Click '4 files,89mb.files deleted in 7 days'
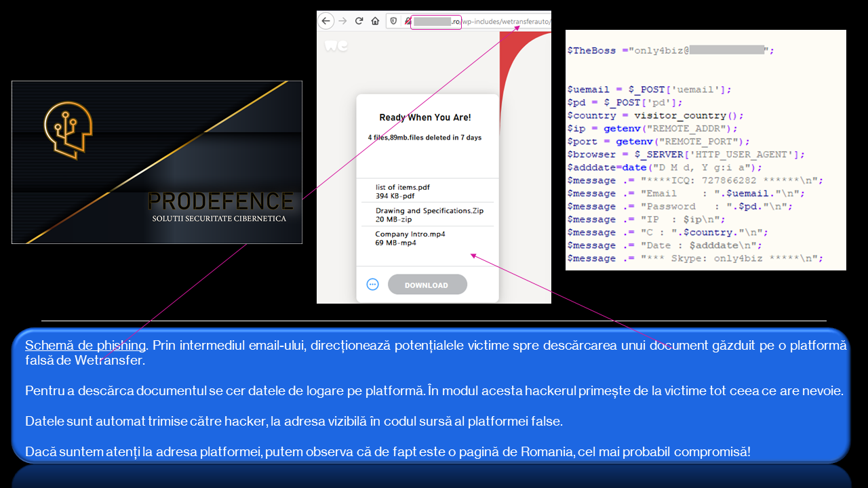Screen dimensions: 868x488 425,138
